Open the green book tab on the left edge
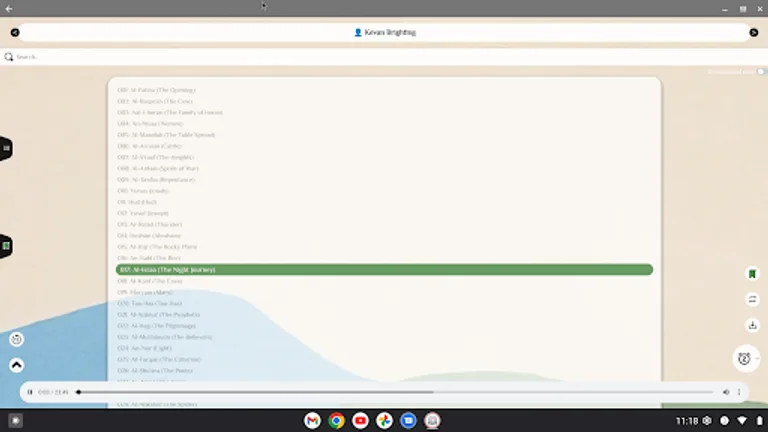The image size is (768, 432). click(6, 246)
